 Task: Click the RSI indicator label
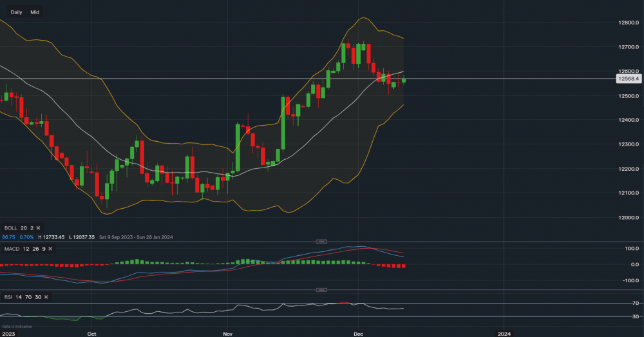9,296
